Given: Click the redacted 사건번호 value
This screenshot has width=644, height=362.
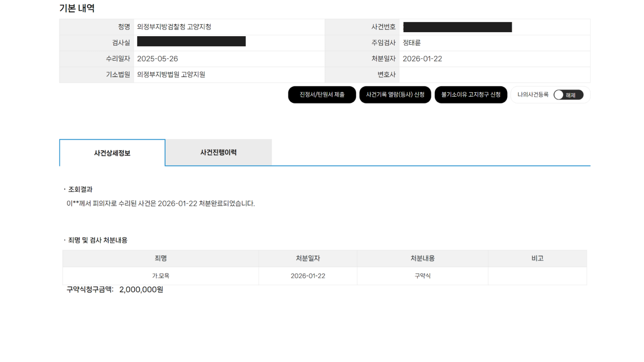Looking at the screenshot, I should (x=457, y=27).
